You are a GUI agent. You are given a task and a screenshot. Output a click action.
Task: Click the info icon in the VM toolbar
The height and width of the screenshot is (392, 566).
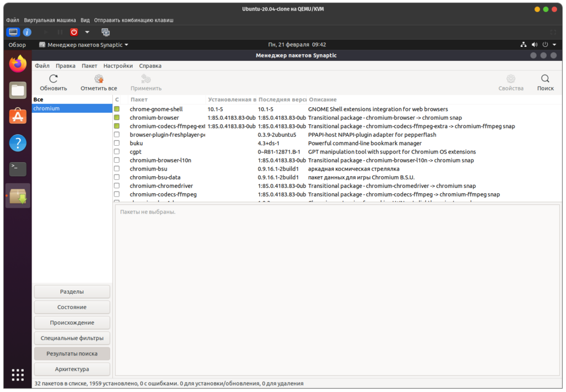27,32
